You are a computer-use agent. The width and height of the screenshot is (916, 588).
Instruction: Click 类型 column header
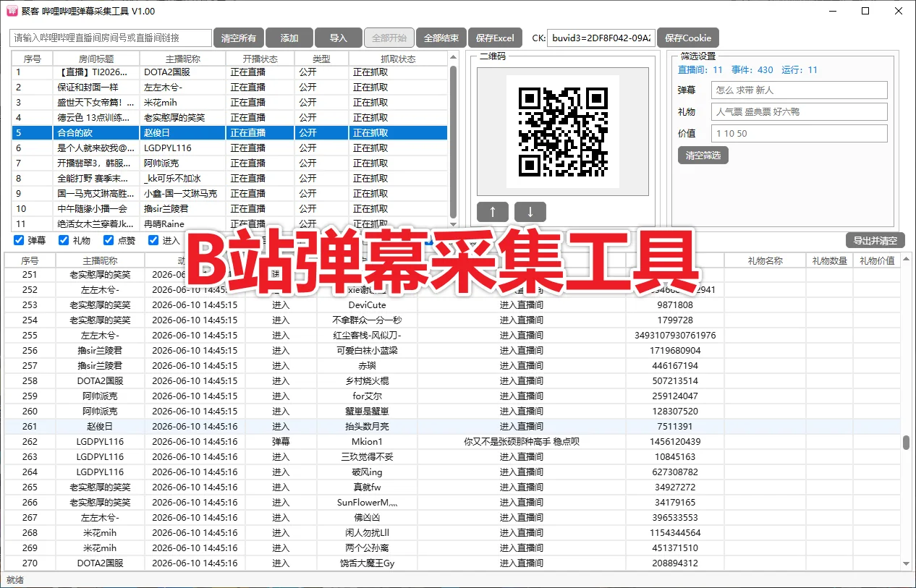pos(321,59)
